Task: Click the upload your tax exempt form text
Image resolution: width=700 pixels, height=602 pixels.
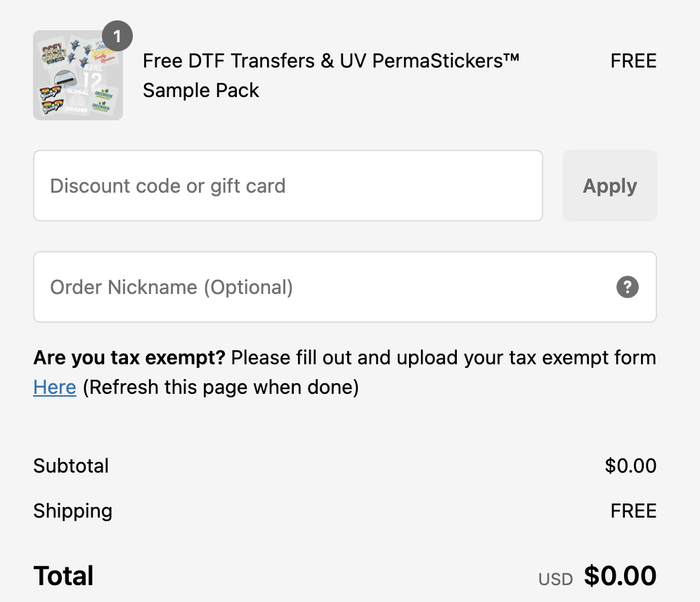Action: 526,358
